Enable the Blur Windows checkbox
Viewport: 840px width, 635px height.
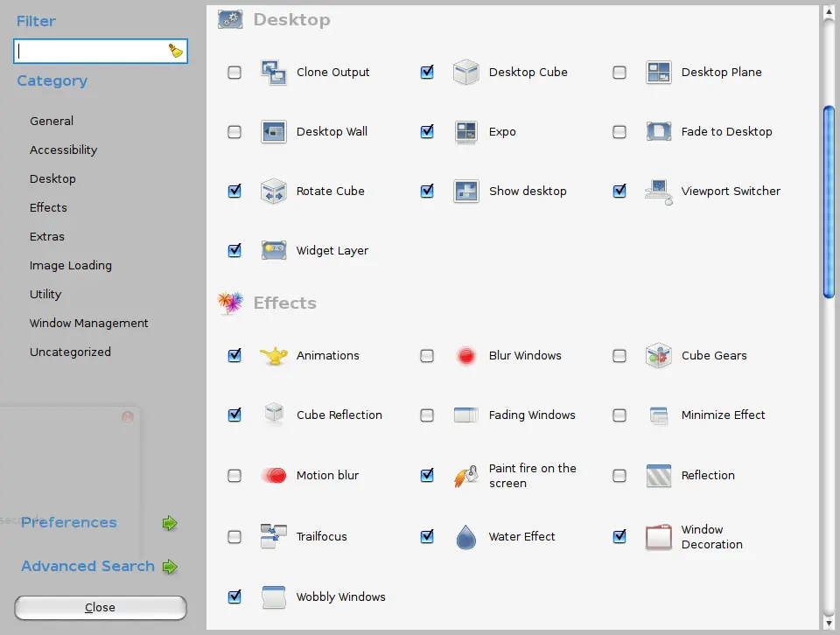pyautogui.click(x=427, y=355)
